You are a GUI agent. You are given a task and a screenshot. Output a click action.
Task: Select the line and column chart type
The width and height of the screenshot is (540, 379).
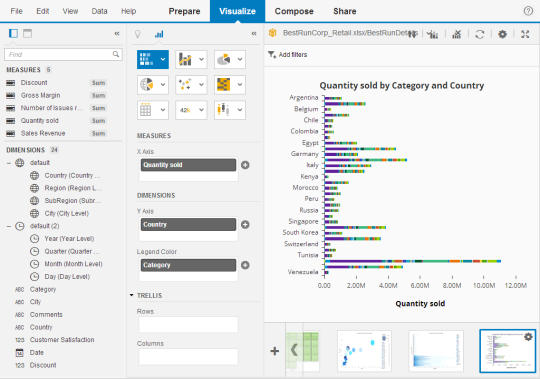[185, 59]
